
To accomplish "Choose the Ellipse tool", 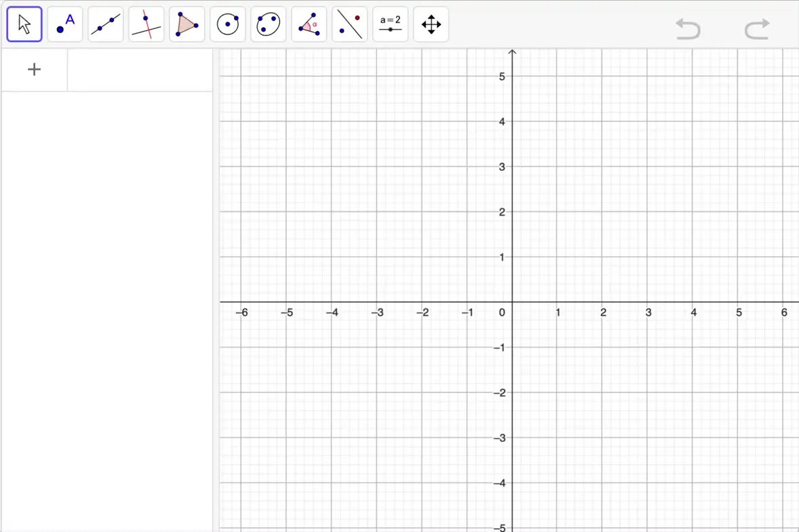I will click(x=269, y=24).
